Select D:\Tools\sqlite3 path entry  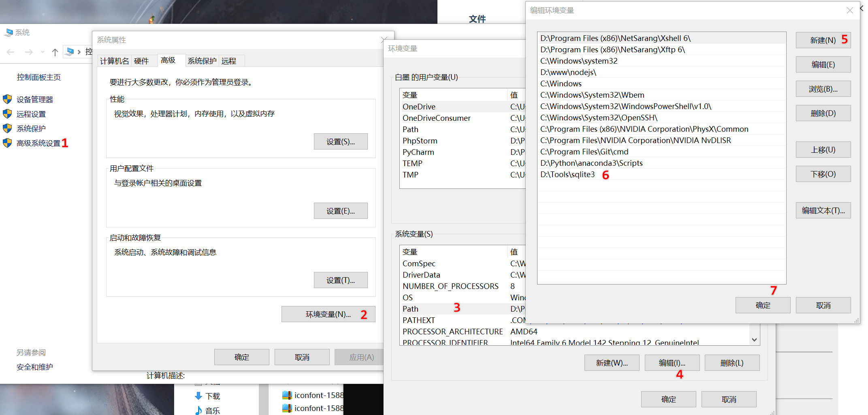662,174
